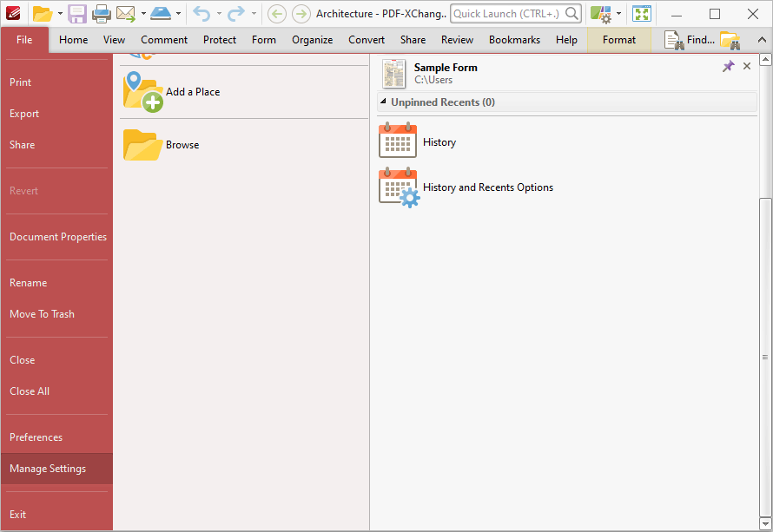This screenshot has width=773, height=532.
Task: Click the Find... button with binoculars icon
Action: (x=689, y=40)
